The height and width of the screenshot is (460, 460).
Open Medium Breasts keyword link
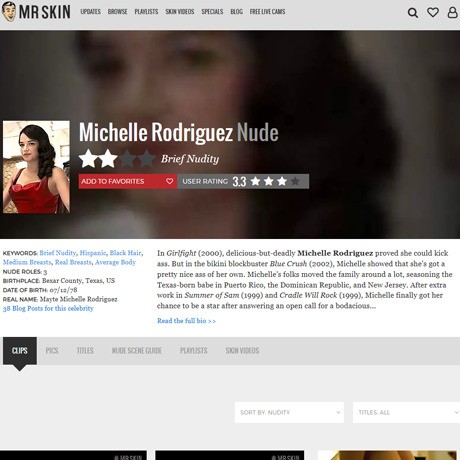tap(27, 262)
